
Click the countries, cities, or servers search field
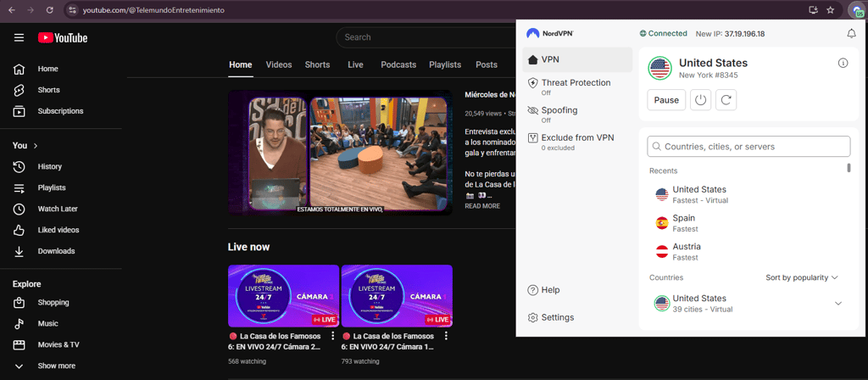coord(748,147)
